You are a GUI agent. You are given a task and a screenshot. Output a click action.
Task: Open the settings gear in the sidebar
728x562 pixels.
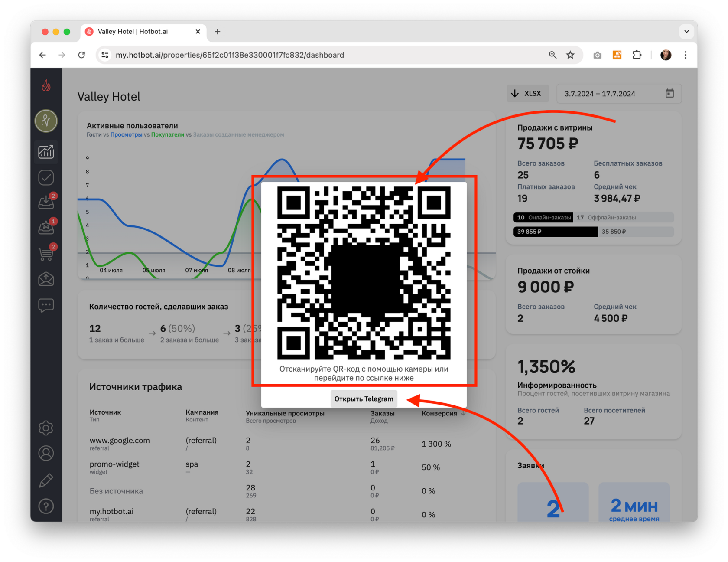pos(46,428)
